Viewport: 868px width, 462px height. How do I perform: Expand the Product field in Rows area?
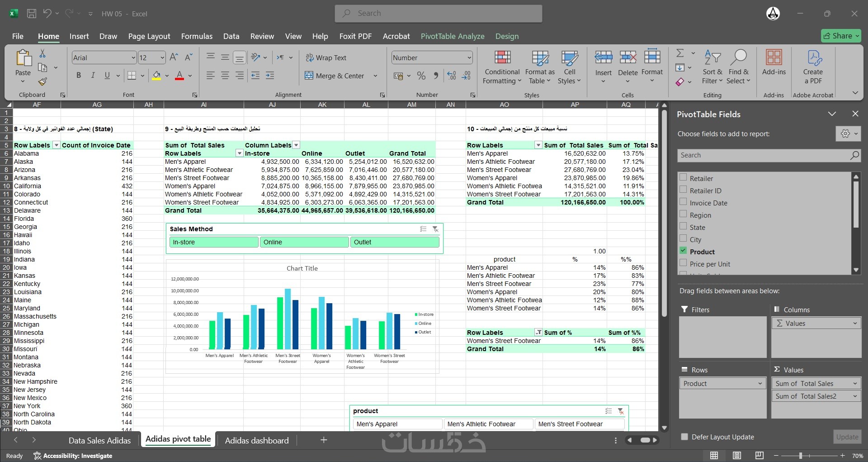pyautogui.click(x=760, y=383)
